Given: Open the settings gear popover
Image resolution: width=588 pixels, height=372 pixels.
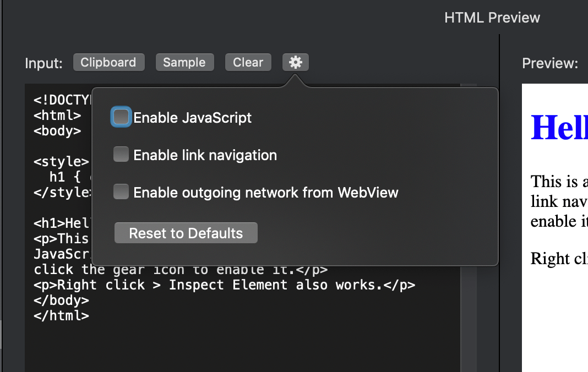Looking at the screenshot, I should (x=296, y=62).
